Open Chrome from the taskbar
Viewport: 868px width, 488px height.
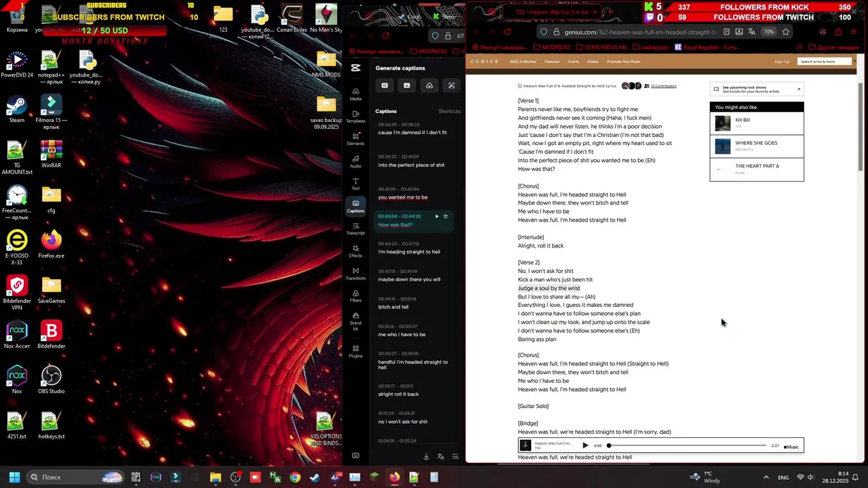295,477
